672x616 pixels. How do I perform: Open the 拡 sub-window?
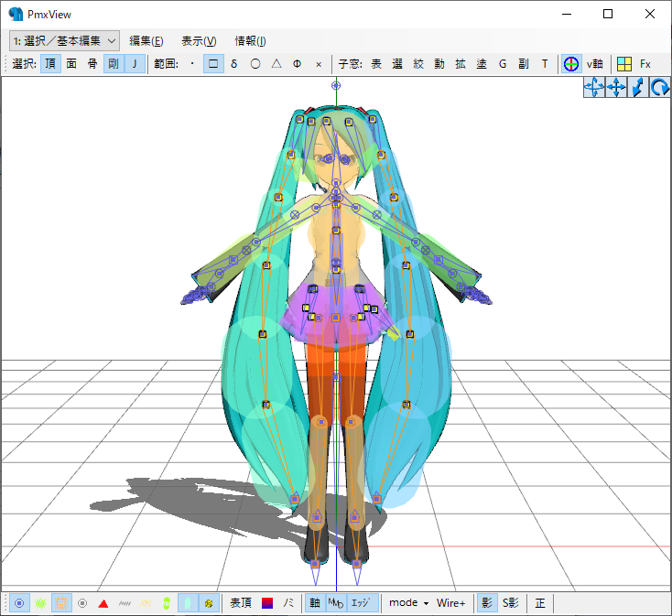(461, 64)
